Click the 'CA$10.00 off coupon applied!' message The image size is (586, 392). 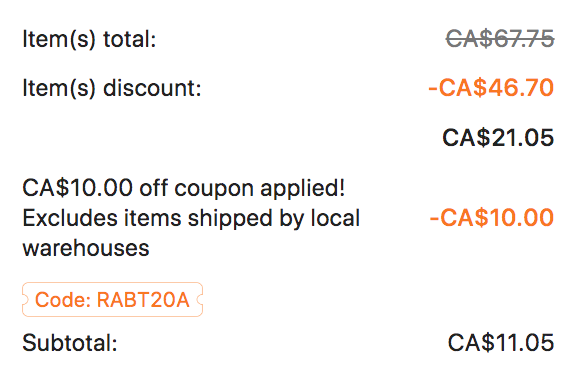pyautogui.click(x=183, y=188)
